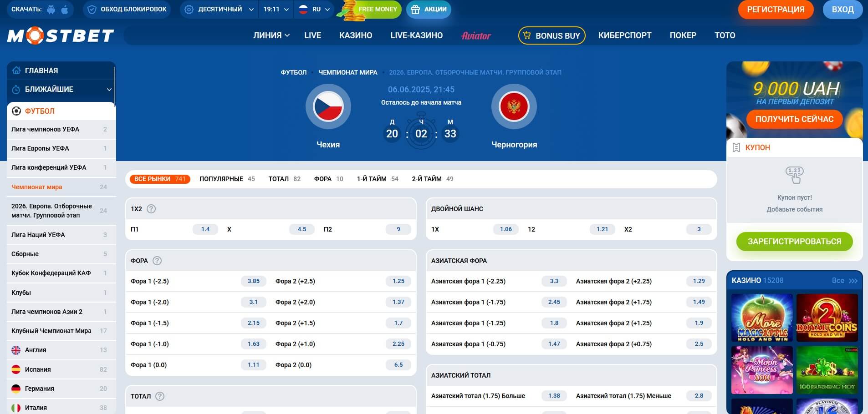868x414 pixels.
Task: Open More Magic Apple casino game
Action: (x=762, y=318)
